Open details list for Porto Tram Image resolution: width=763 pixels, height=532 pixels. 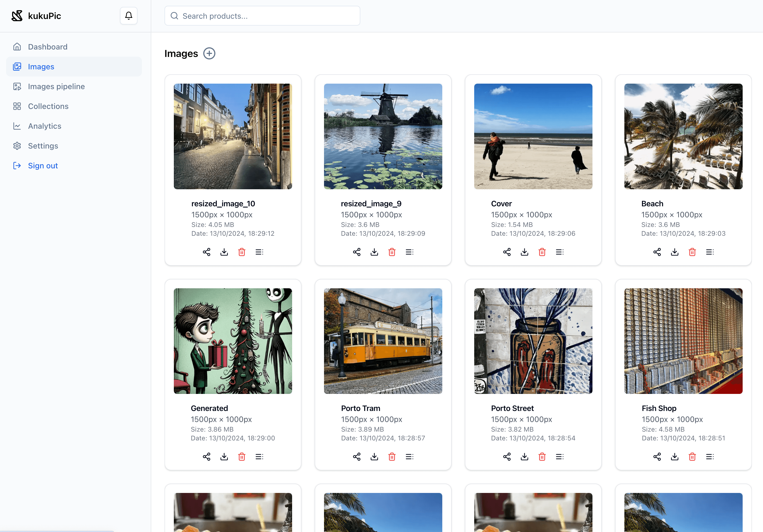[409, 457]
